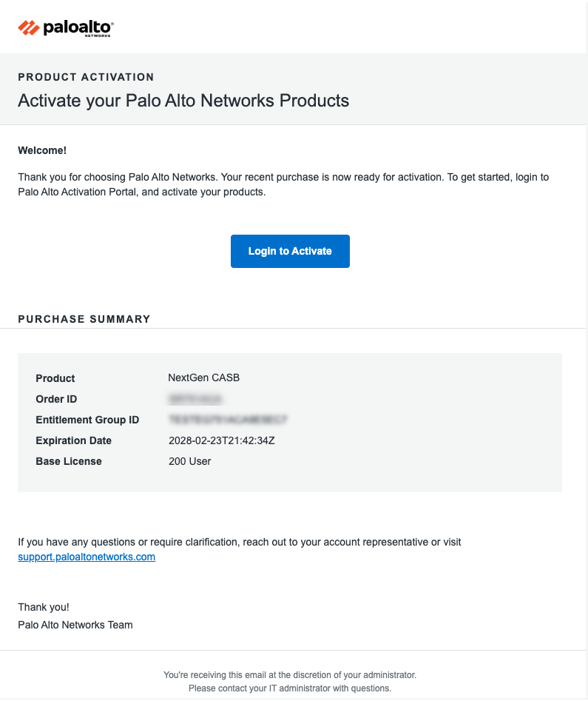The image size is (588, 701).
Task: Select the NextGen CASB product value
Action: click(204, 378)
